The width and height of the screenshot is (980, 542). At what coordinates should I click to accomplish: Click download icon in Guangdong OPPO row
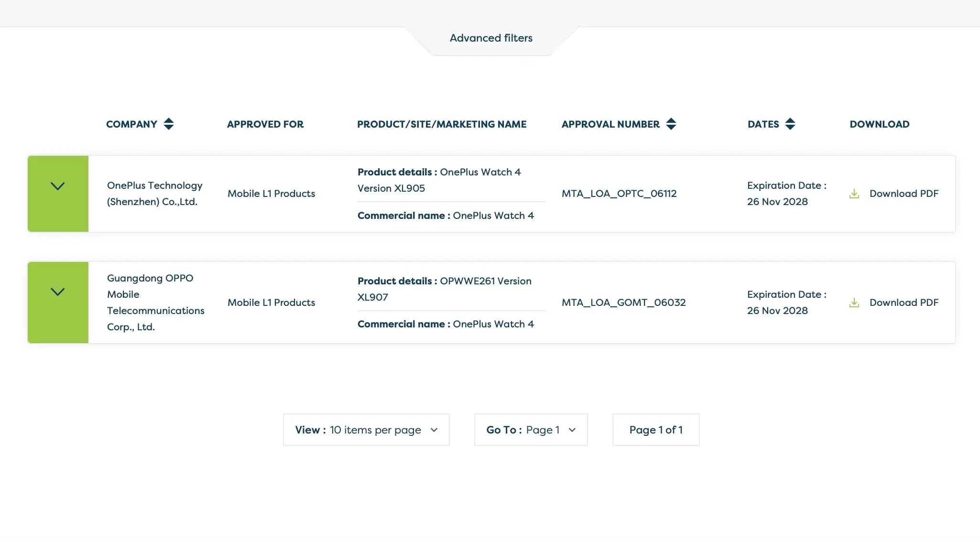tap(854, 303)
